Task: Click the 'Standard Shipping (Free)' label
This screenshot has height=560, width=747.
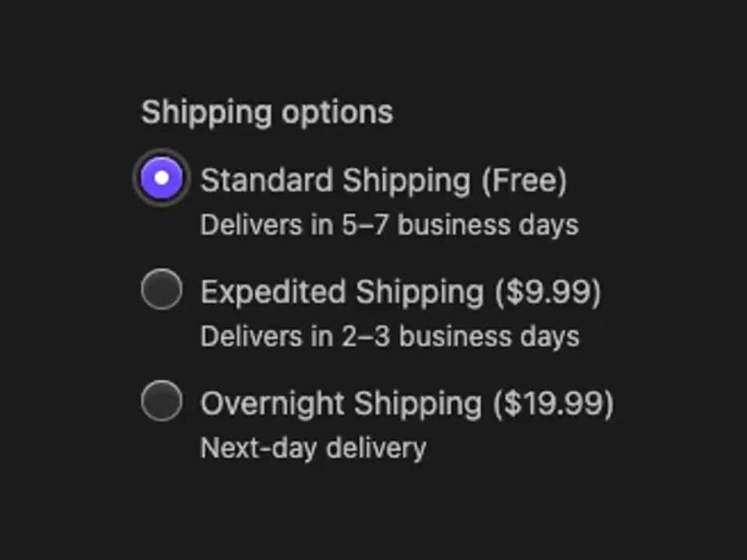Action: point(384,181)
